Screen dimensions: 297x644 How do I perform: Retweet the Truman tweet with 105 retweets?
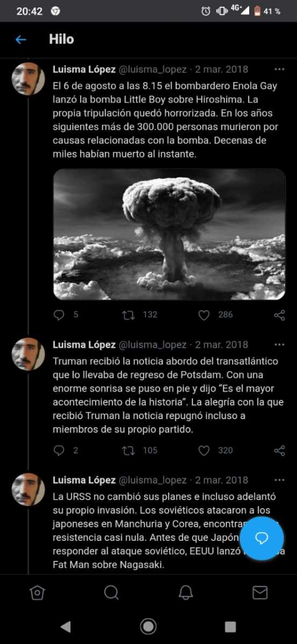click(x=128, y=451)
